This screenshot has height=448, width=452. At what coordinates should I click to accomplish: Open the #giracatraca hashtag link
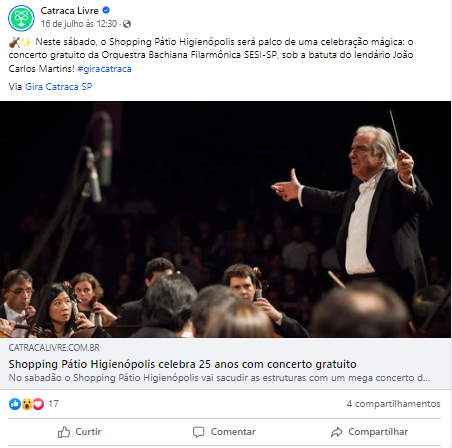click(x=104, y=69)
